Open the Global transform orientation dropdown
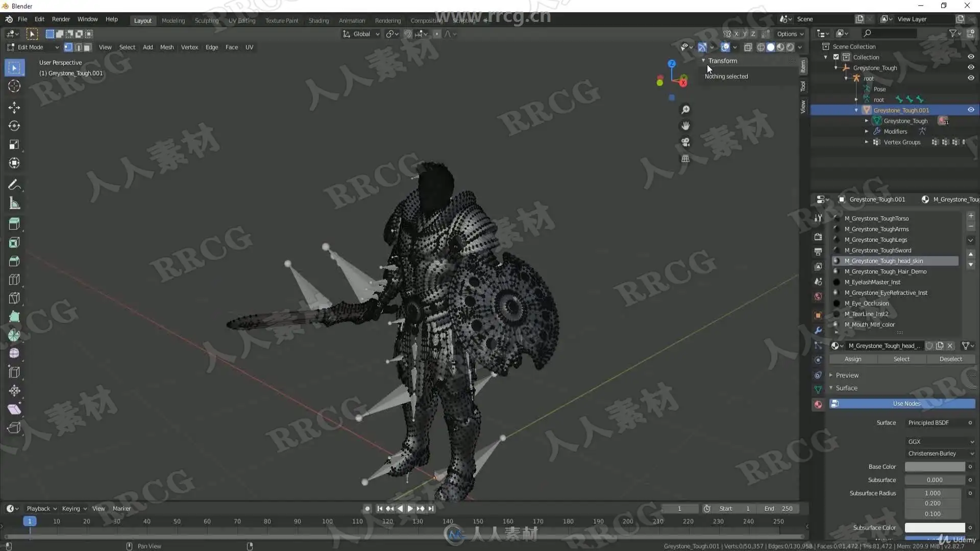This screenshot has width=980, height=551. pyautogui.click(x=361, y=34)
